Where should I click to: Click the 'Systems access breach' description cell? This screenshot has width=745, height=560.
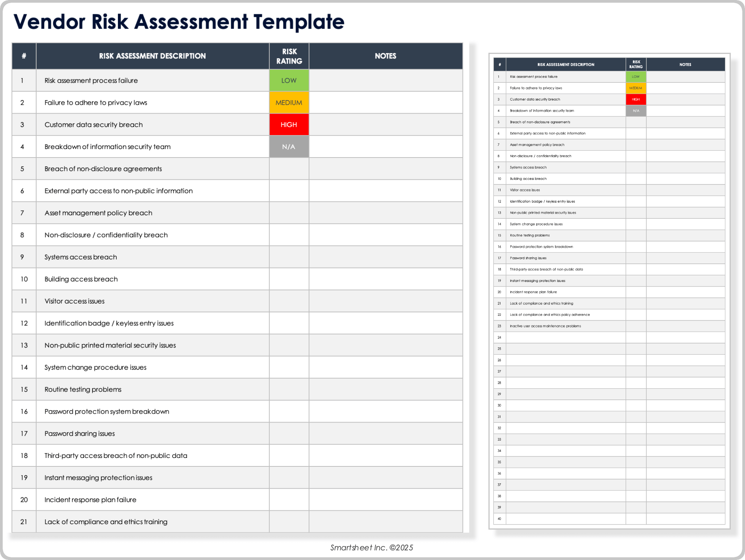pyautogui.click(x=81, y=257)
